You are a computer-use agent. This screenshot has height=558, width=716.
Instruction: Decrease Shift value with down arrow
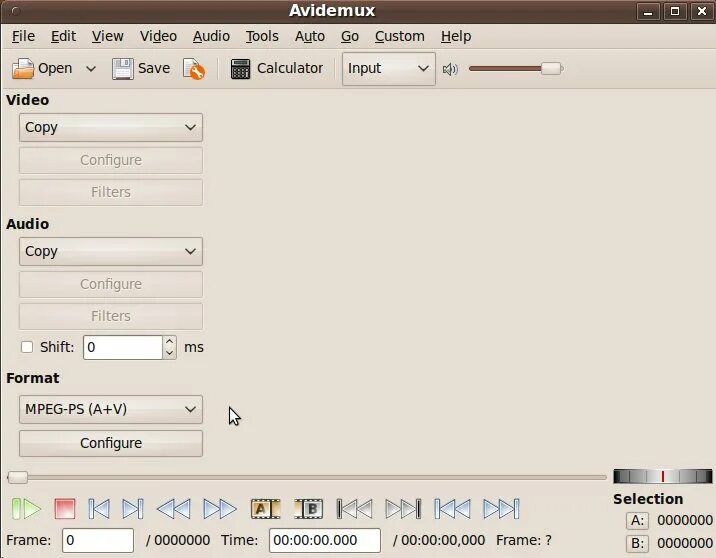pyautogui.click(x=169, y=353)
